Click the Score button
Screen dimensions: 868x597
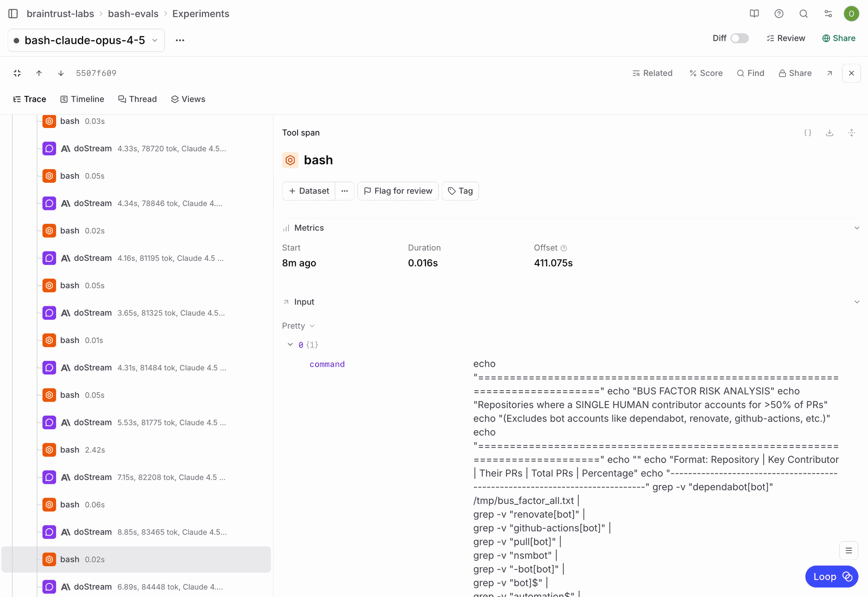(706, 73)
